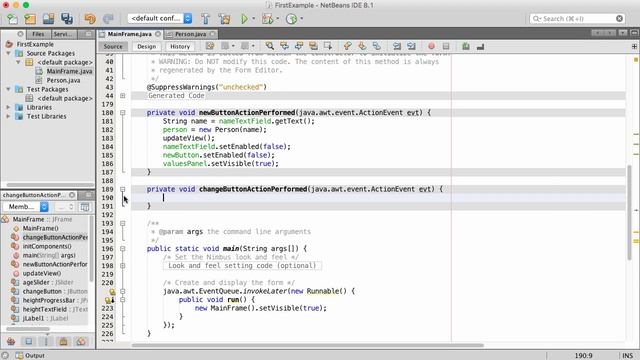Viewport: 640px width, 360px height.
Task: Click the Open Project toolbar icon
Action: coord(49,19)
